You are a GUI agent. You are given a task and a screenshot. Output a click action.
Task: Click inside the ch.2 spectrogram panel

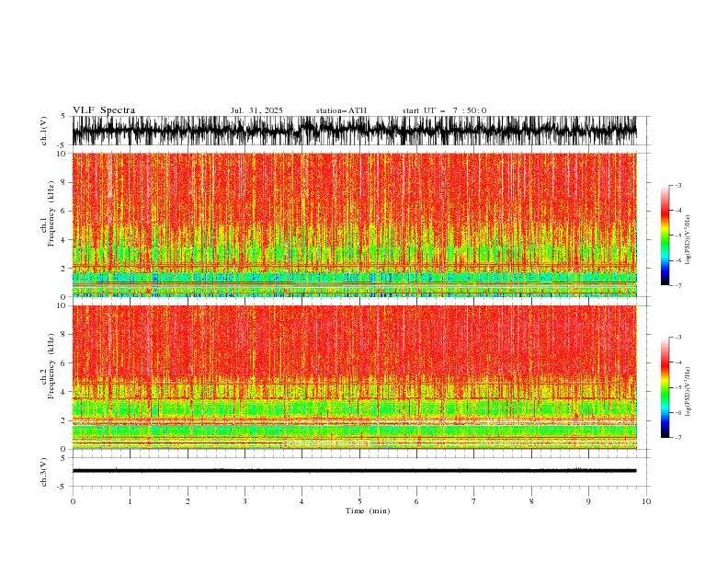tap(355, 377)
